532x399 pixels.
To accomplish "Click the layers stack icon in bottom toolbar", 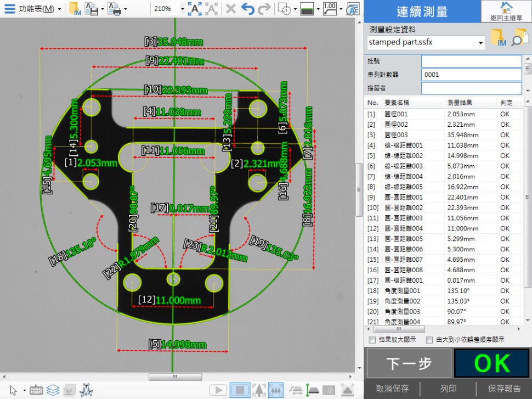I will coord(53,390).
